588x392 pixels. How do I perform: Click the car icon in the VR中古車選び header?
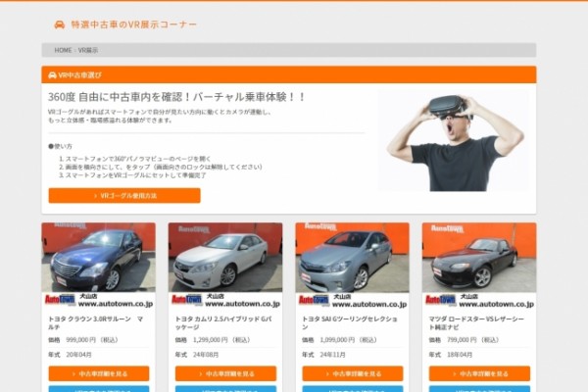(52, 75)
